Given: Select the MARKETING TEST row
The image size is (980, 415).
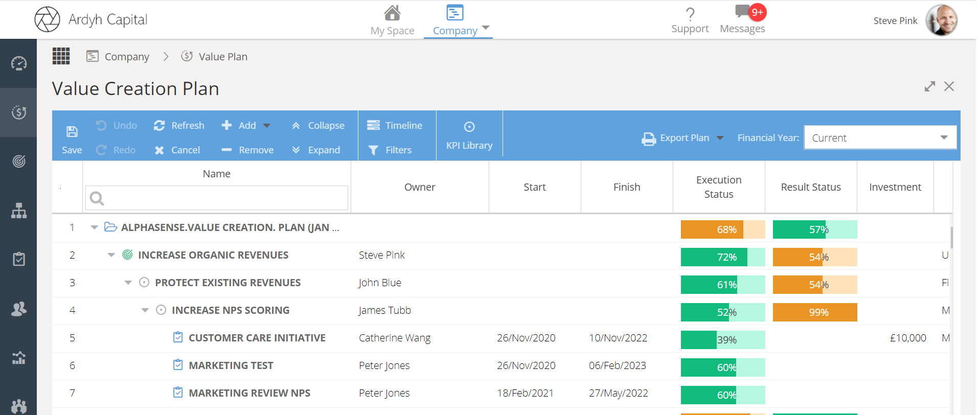Looking at the screenshot, I should 502,365.
